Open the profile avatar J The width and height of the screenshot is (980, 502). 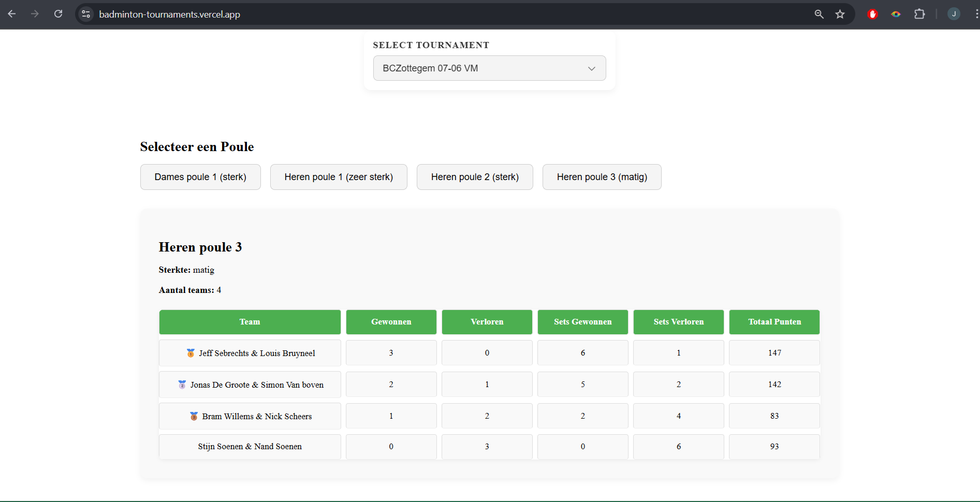(x=954, y=14)
